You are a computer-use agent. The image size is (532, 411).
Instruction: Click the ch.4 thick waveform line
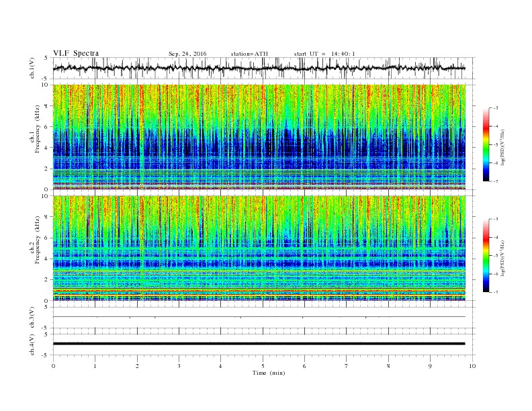click(x=259, y=344)
